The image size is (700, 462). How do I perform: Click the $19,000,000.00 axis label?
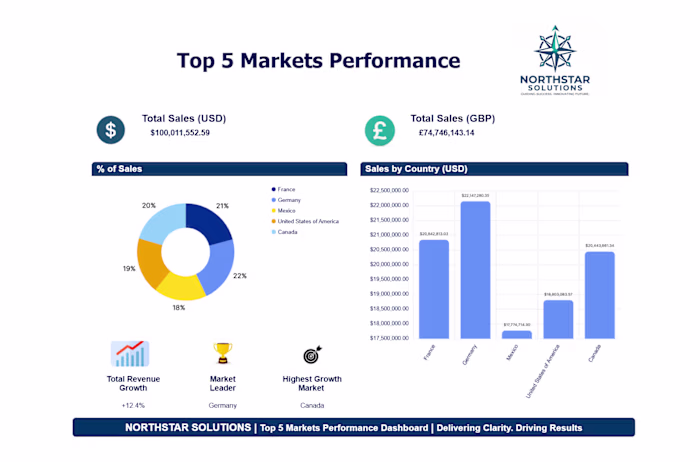389,294
